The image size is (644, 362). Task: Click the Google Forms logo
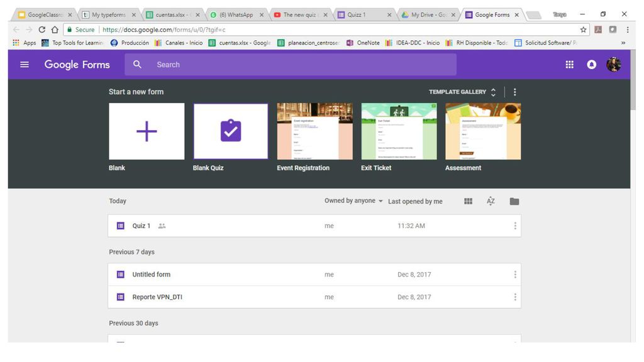point(77,65)
